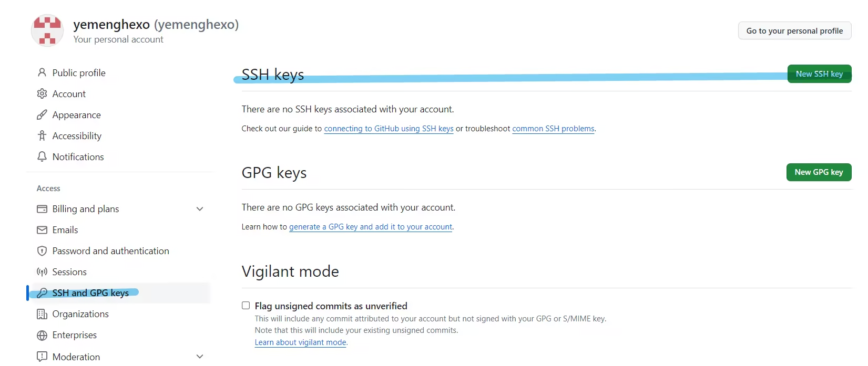Enable Flag unsigned commits as unverified checkbox

click(x=246, y=306)
